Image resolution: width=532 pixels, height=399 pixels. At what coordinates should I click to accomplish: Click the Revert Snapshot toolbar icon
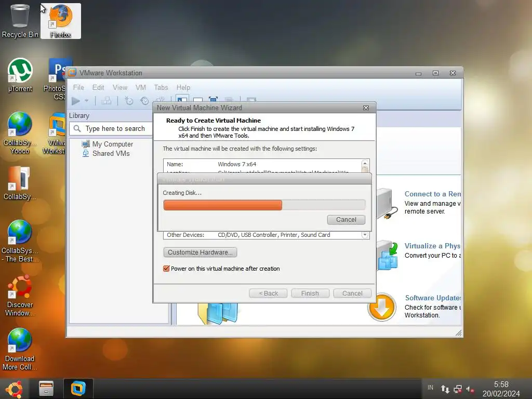(144, 101)
